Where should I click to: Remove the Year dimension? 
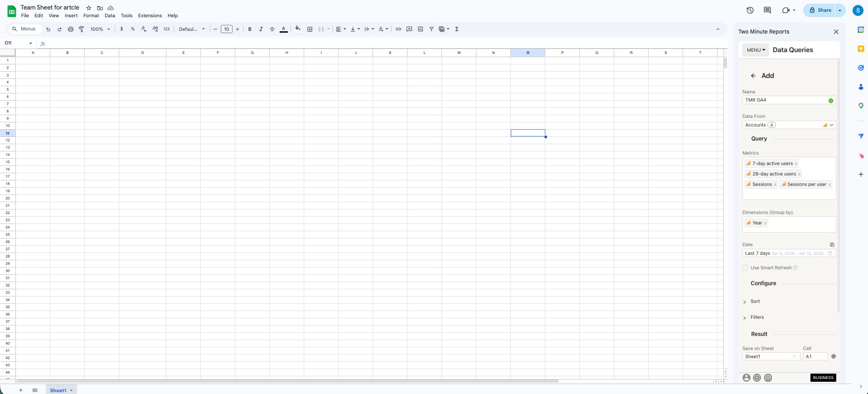[765, 223]
